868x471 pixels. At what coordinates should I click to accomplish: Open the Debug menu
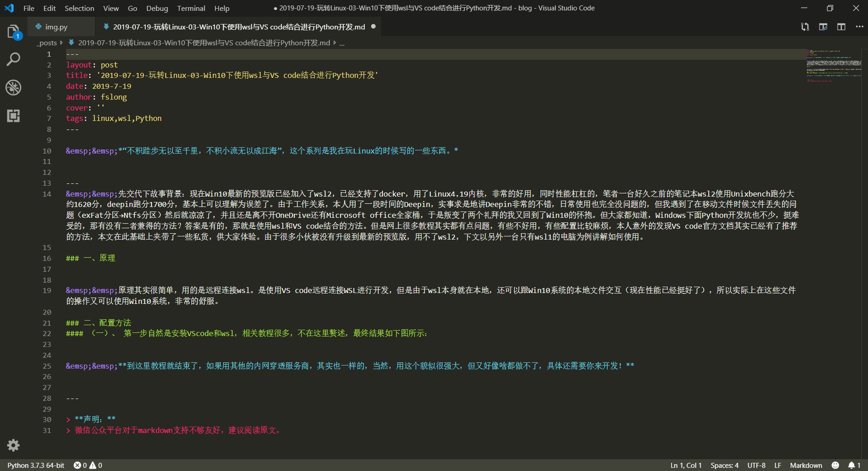(x=157, y=8)
